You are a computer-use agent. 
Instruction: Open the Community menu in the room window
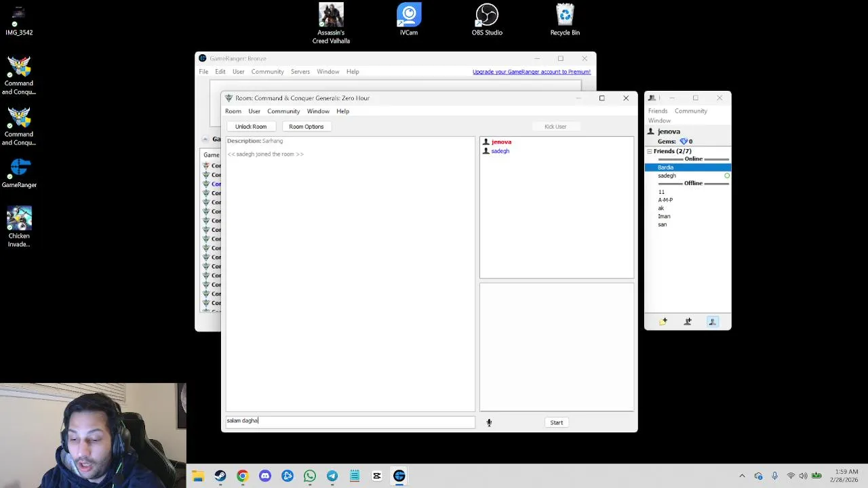[283, 111]
